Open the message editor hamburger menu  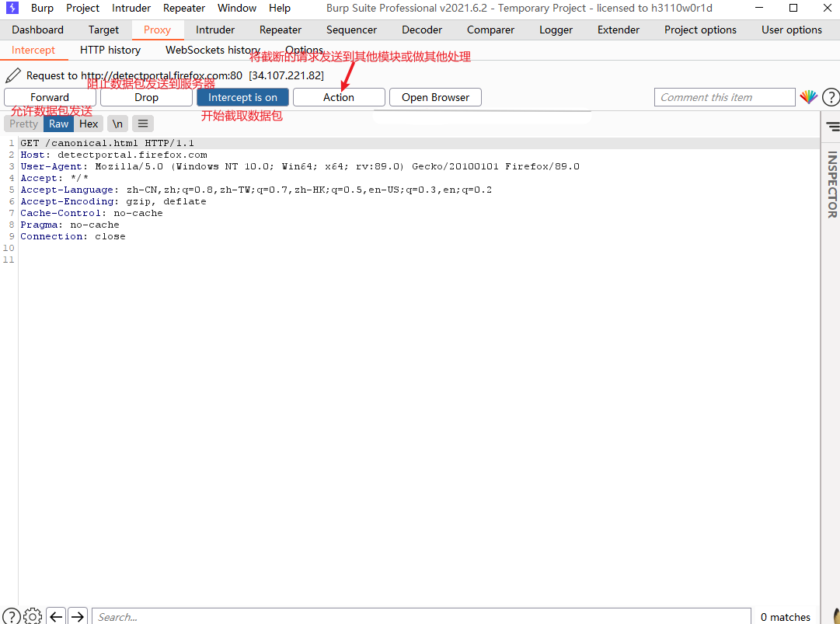point(142,123)
